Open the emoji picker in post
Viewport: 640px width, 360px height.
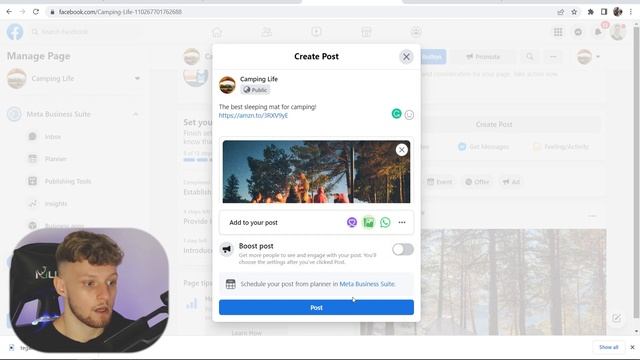[x=409, y=115]
